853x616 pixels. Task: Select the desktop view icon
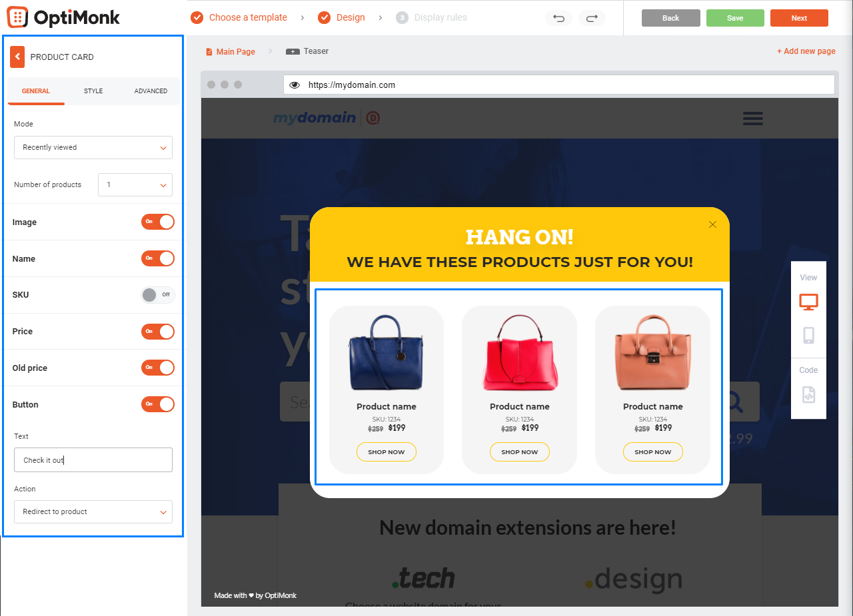click(808, 302)
